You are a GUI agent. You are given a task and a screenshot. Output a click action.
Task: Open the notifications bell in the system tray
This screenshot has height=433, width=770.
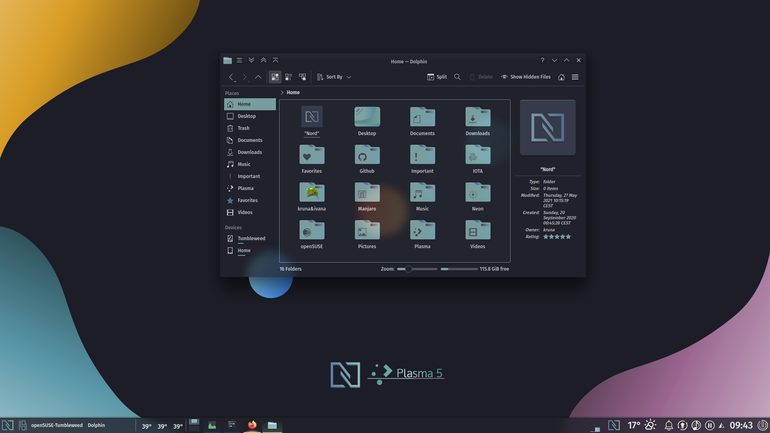click(x=669, y=425)
